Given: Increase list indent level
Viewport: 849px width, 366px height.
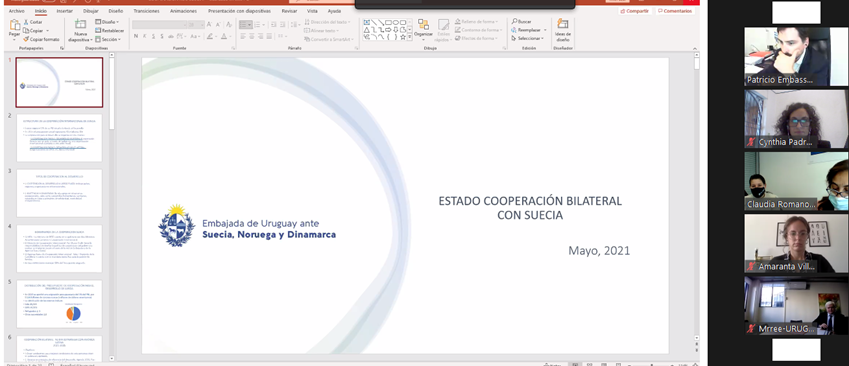Looking at the screenshot, I should coord(282,24).
